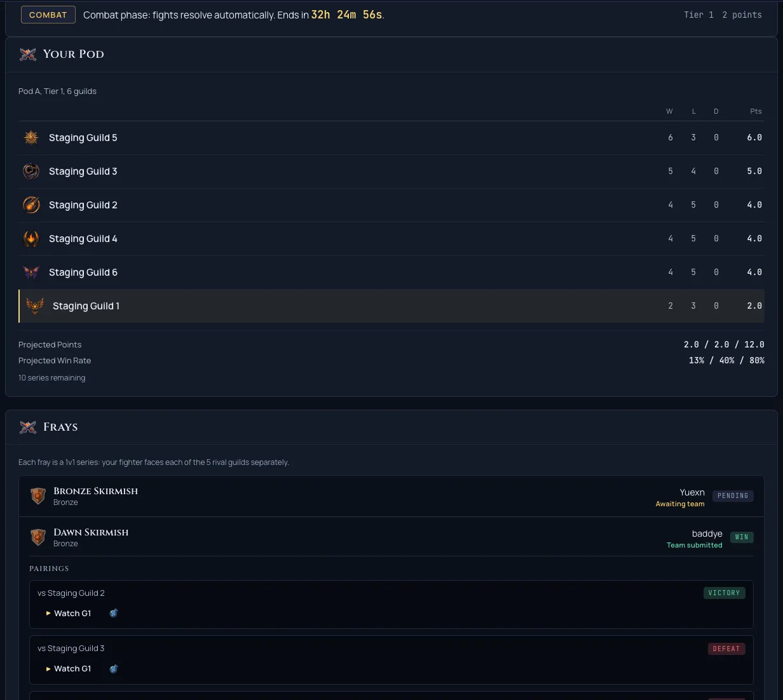Screen dimensions: 783x700
Task: Open Staging Guild 4 flame emblem
Action: 31,238
